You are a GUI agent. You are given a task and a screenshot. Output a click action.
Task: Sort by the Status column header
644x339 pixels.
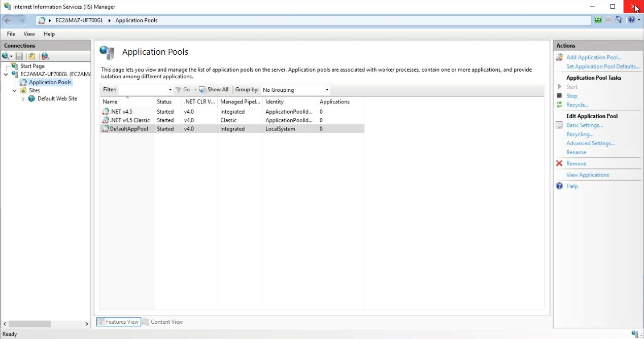pos(167,101)
